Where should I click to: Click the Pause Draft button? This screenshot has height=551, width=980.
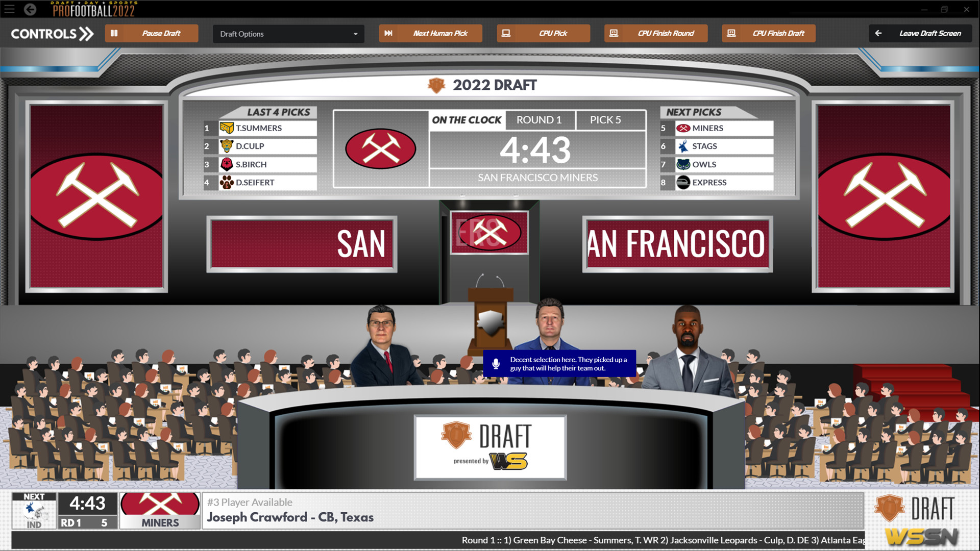(x=154, y=32)
